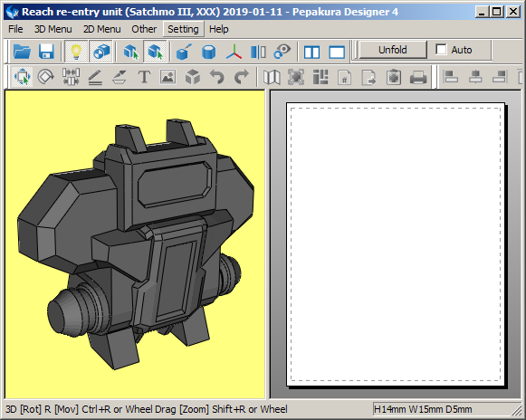Image resolution: width=526 pixels, height=420 pixels.
Task: Enable the Auto checkbox
Action: (441, 49)
